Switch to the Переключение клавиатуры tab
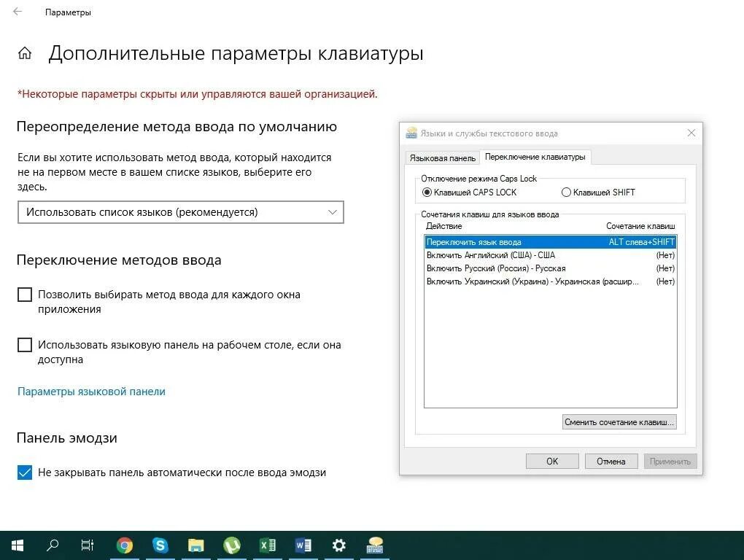744x560 pixels. click(x=535, y=157)
